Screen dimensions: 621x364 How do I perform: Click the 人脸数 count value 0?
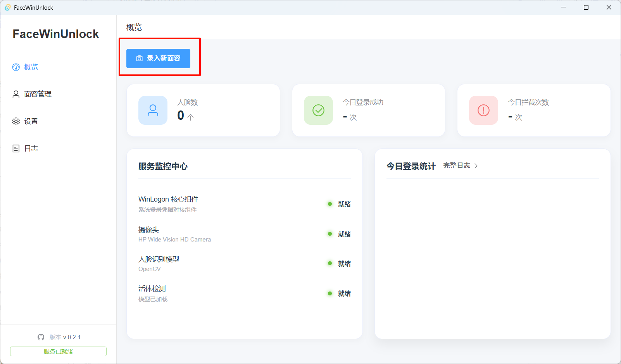coord(181,116)
